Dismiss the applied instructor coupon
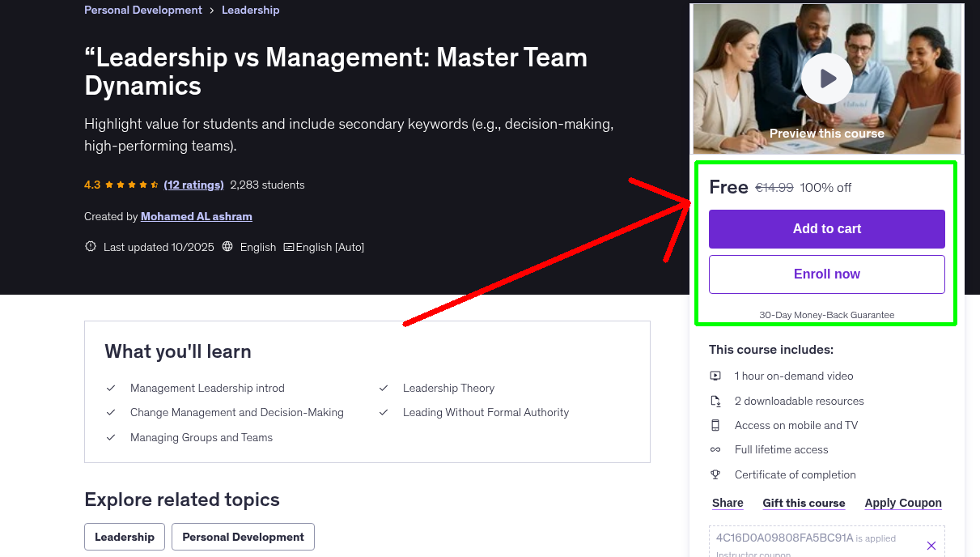Screen dimensions: 980x557 pos(931,545)
